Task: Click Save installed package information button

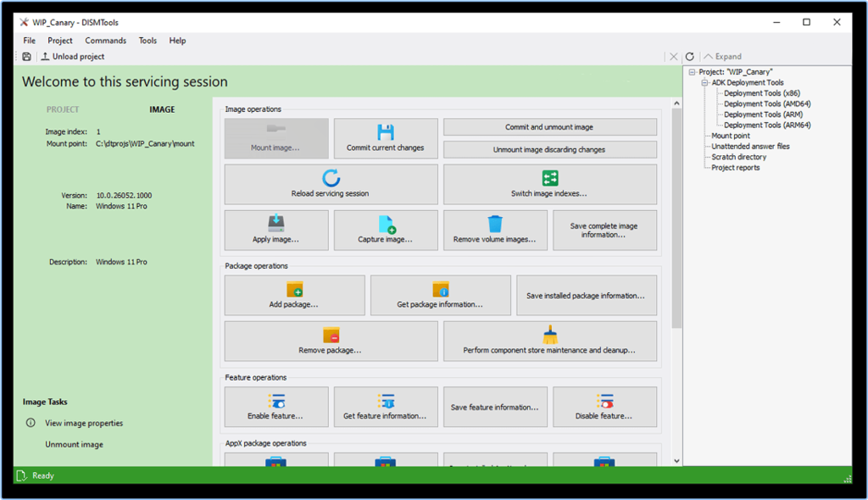Action: tap(587, 296)
